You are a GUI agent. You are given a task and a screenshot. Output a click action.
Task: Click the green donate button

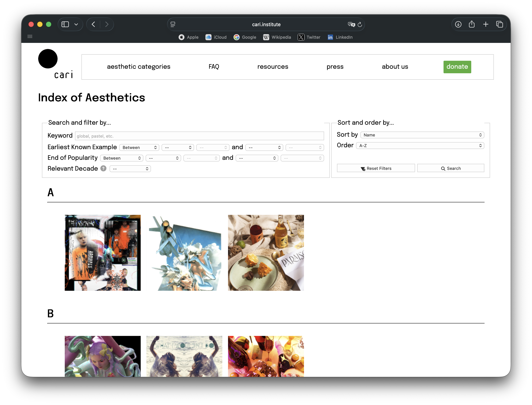click(x=457, y=67)
